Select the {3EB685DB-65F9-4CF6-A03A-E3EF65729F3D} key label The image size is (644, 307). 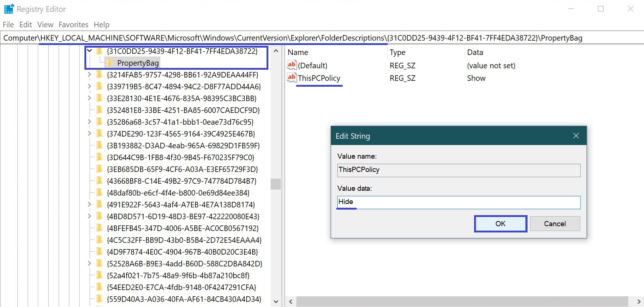coord(182,169)
